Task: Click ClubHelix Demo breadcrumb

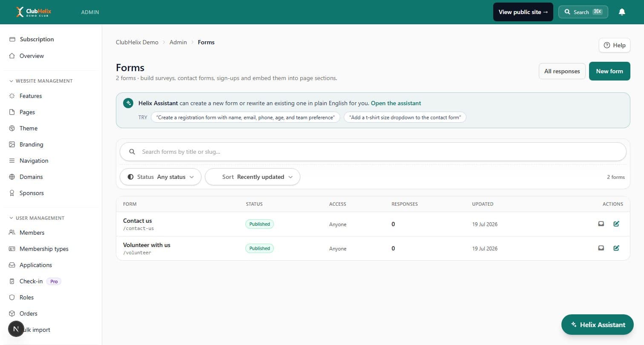Action: [137, 42]
